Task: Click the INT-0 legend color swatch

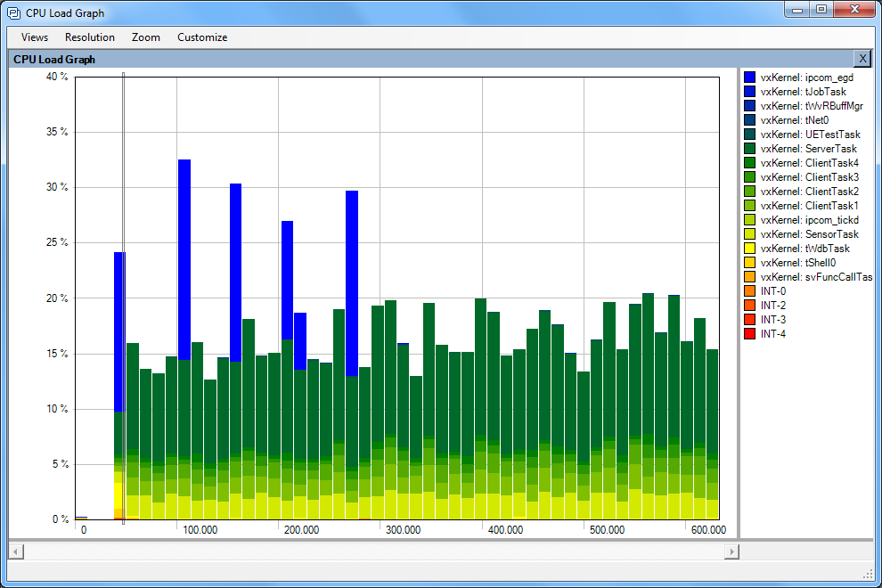Action: [x=750, y=291]
